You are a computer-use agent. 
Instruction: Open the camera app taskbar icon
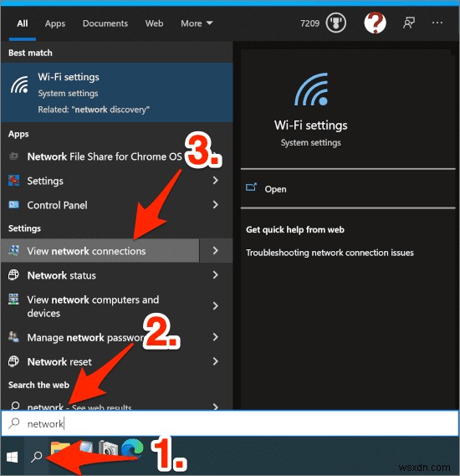pyautogui.click(x=108, y=449)
